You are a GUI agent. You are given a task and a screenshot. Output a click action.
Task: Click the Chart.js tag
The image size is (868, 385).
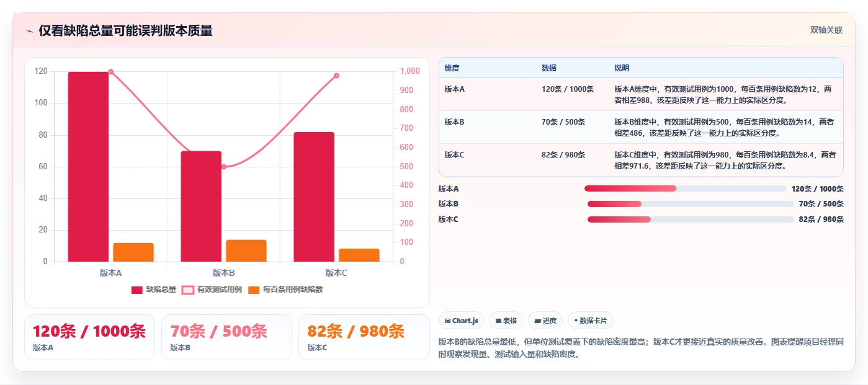click(462, 321)
